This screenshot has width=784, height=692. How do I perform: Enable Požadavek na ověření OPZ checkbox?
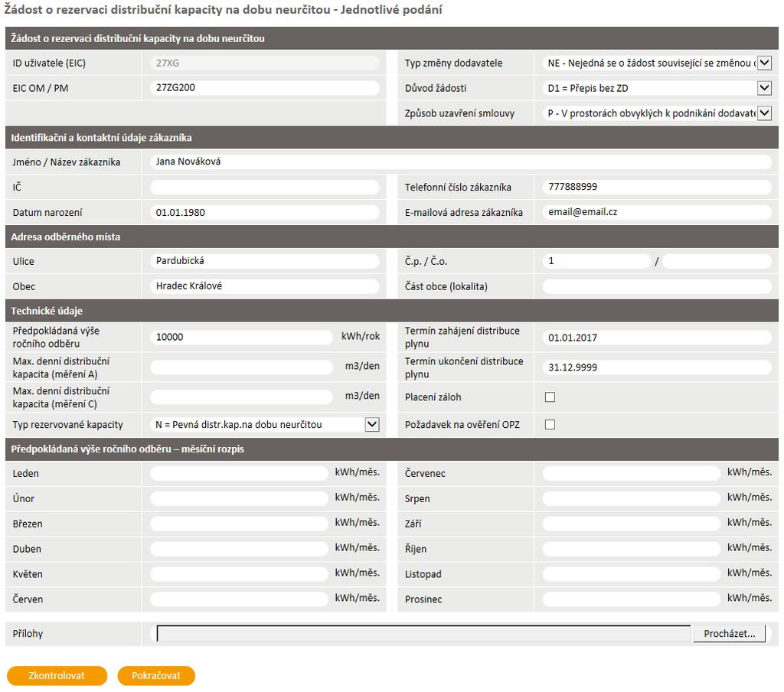550,425
